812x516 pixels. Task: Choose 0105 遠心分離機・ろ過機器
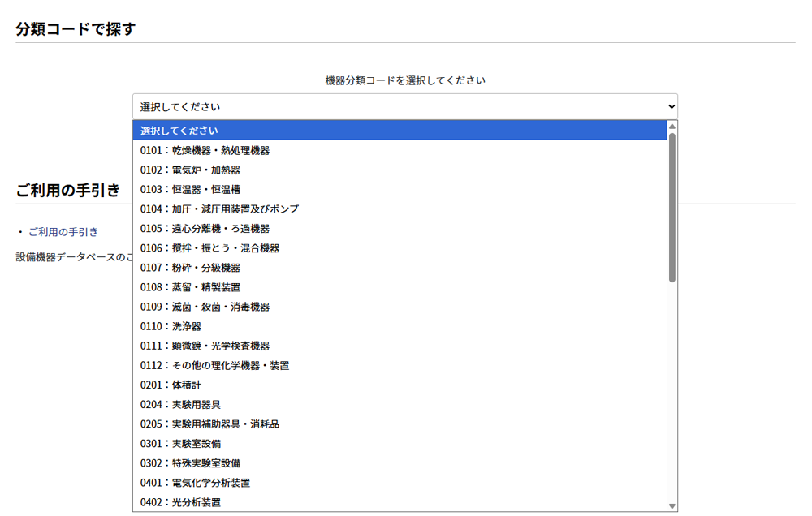[400, 228]
